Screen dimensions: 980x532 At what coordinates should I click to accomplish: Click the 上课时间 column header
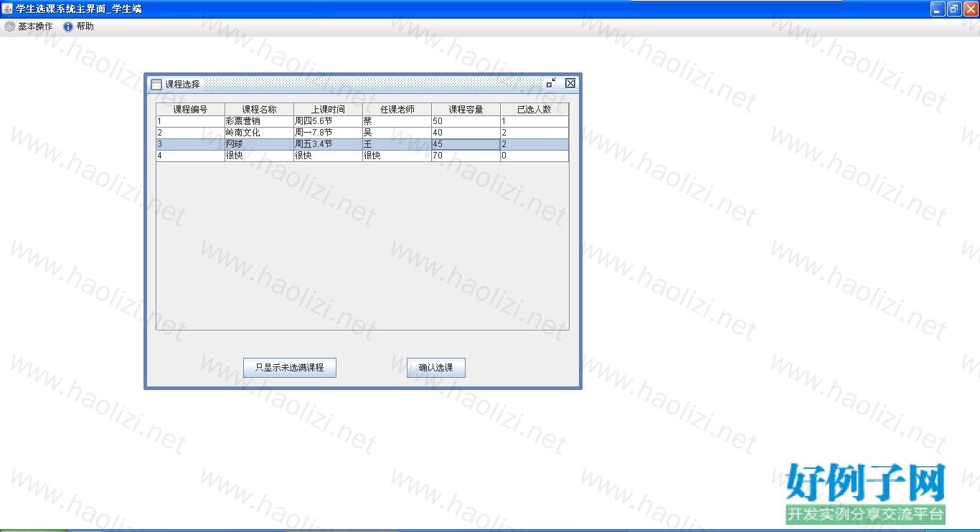pyautogui.click(x=328, y=110)
